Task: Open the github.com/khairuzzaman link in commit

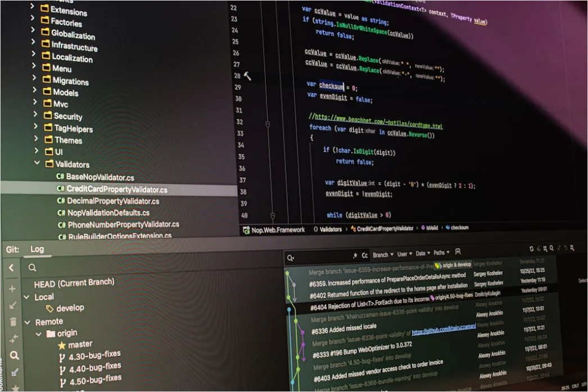Action: 444,330
